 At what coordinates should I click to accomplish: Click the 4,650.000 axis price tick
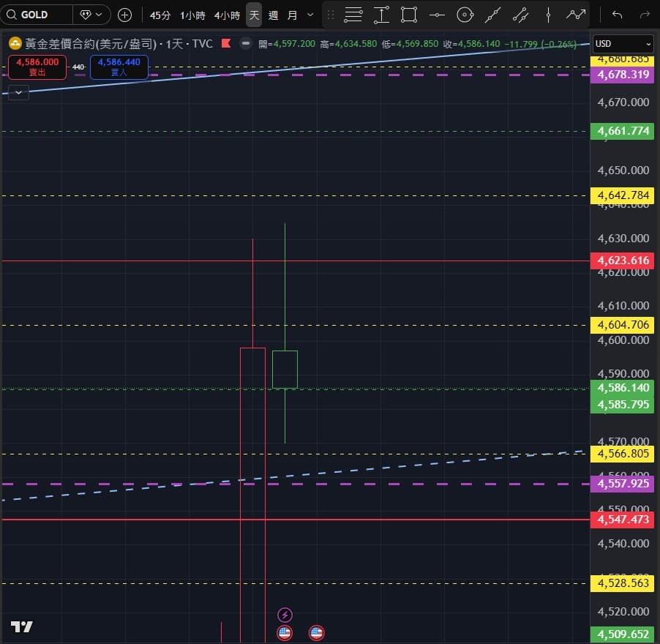click(x=623, y=171)
